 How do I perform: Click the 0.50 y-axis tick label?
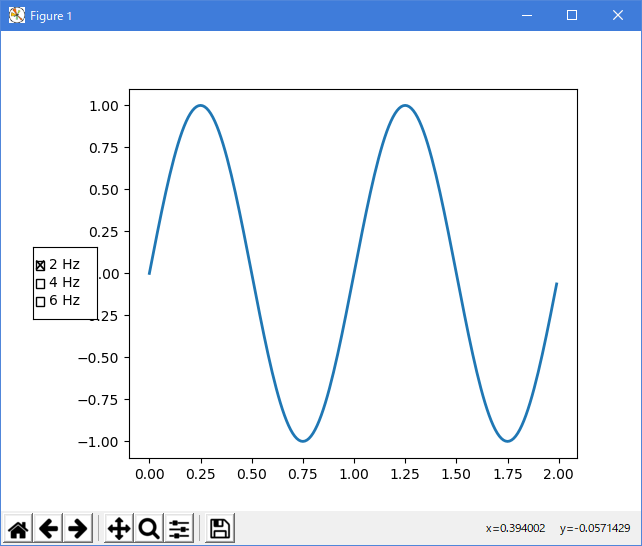point(104,190)
